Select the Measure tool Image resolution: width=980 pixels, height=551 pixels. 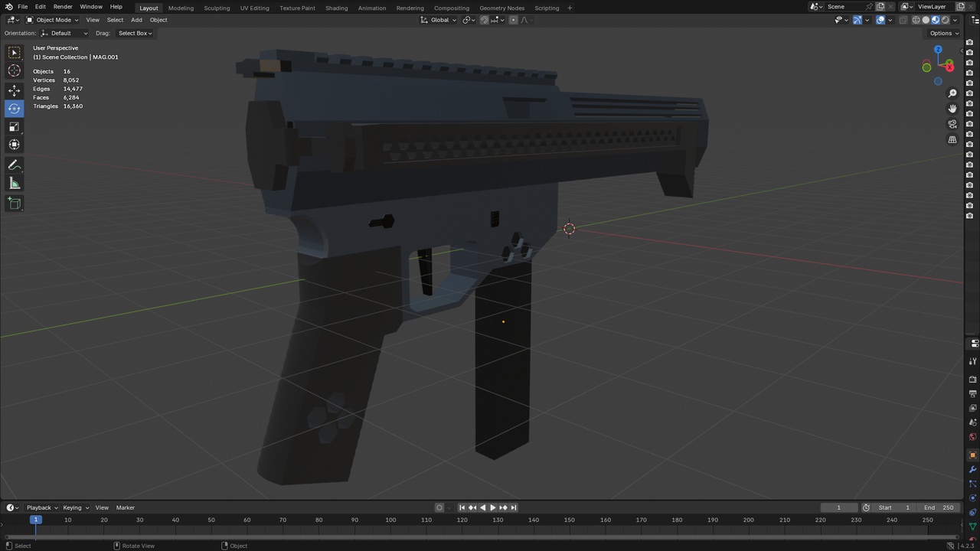[15, 183]
